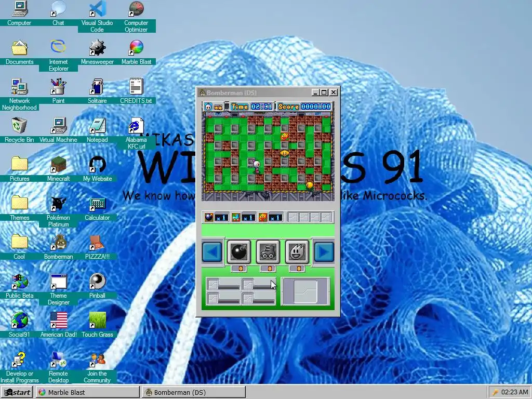Viewport: 532px width, 399px height.
Task: Click the large map panel on touch screen
Action: coord(305,291)
